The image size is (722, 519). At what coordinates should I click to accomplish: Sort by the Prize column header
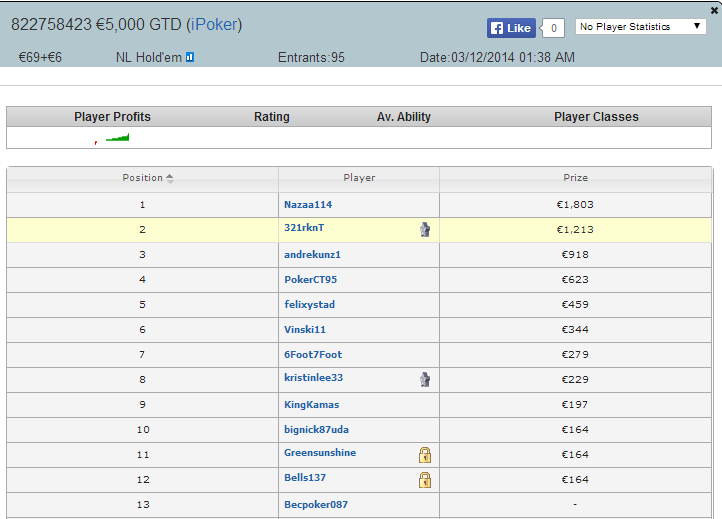pos(576,178)
